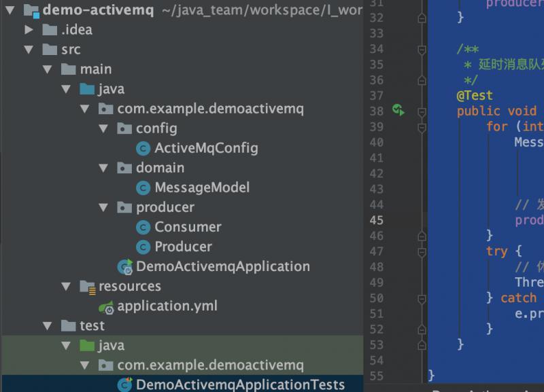
Task: Click the resources root folder icon
Action: tap(86, 286)
